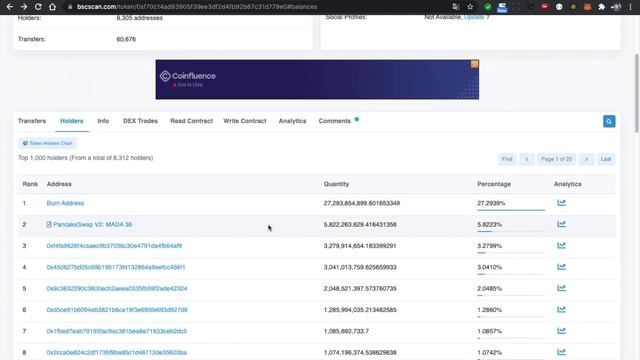Switch to the Transfers tab

[32, 121]
